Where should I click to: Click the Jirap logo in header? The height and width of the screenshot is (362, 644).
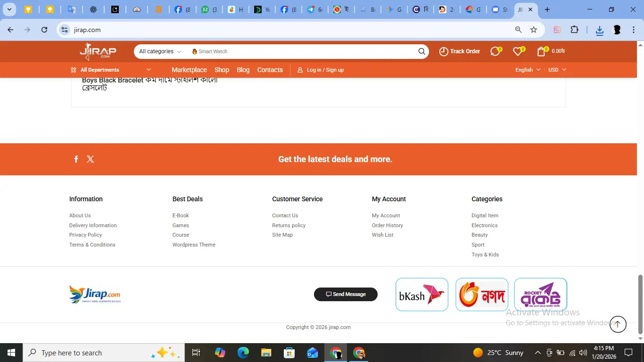(x=98, y=51)
